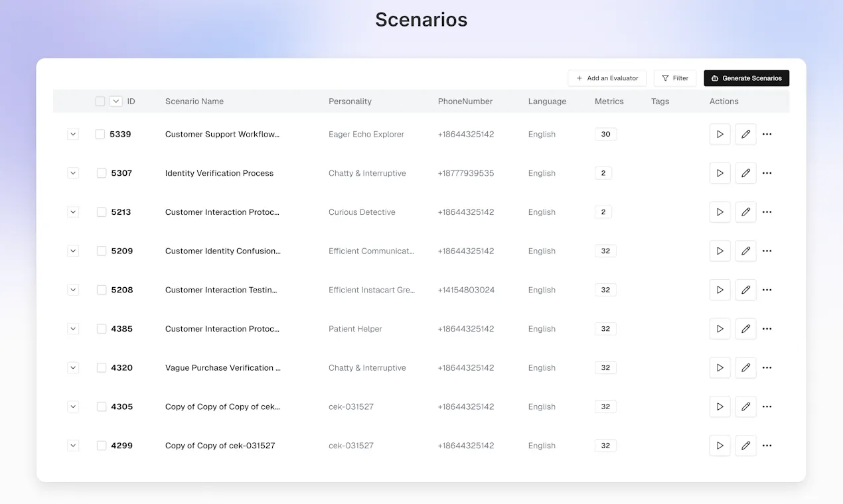
Task: Check the box for scenario 5339
Action: pyautogui.click(x=100, y=134)
